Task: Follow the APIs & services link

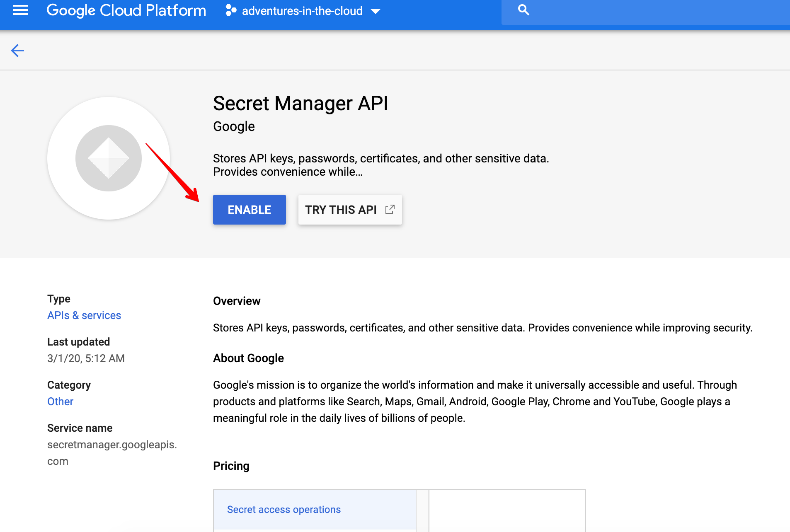Action: pos(84,315)
